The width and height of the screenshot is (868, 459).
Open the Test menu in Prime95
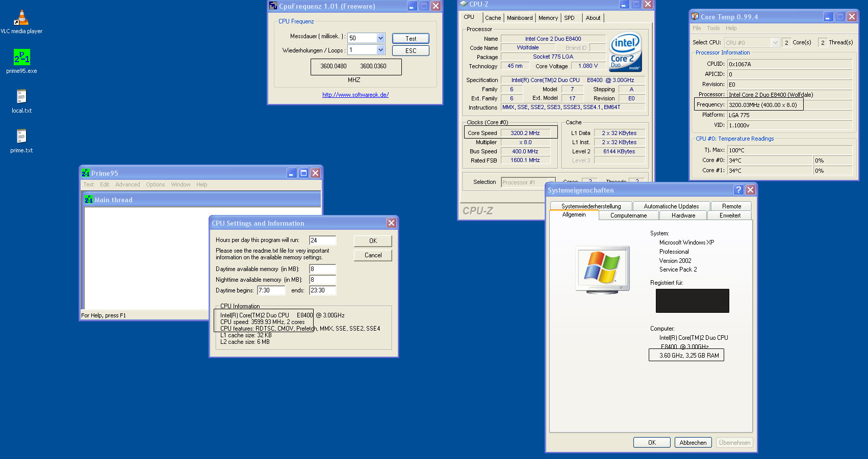pyautogui.click(x=89, y=185)
